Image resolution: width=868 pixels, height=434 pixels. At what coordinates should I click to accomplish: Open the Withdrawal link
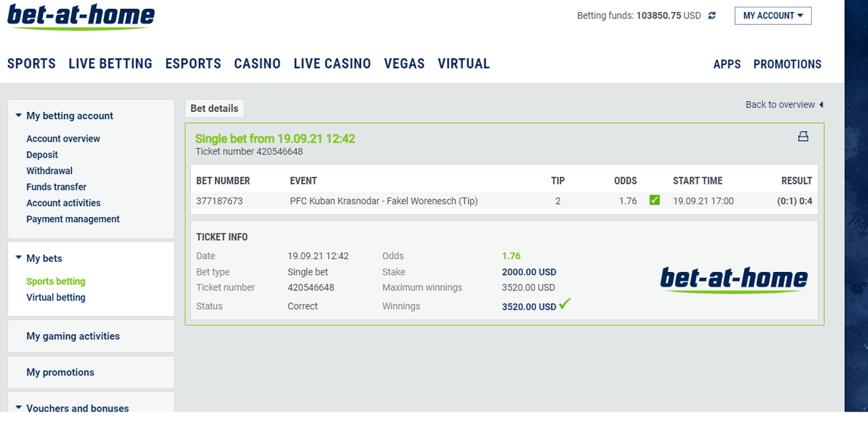[50, 171]
